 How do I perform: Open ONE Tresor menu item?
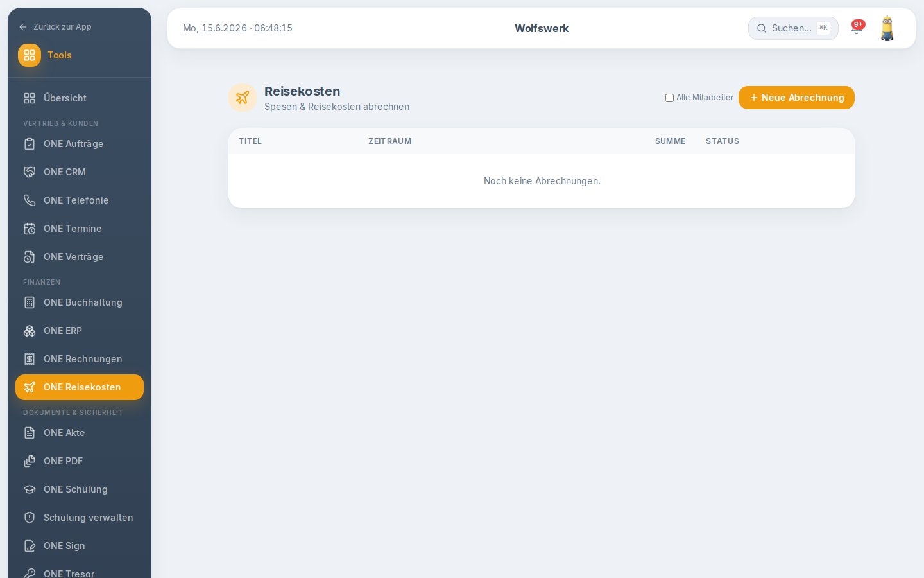[80, 571]
